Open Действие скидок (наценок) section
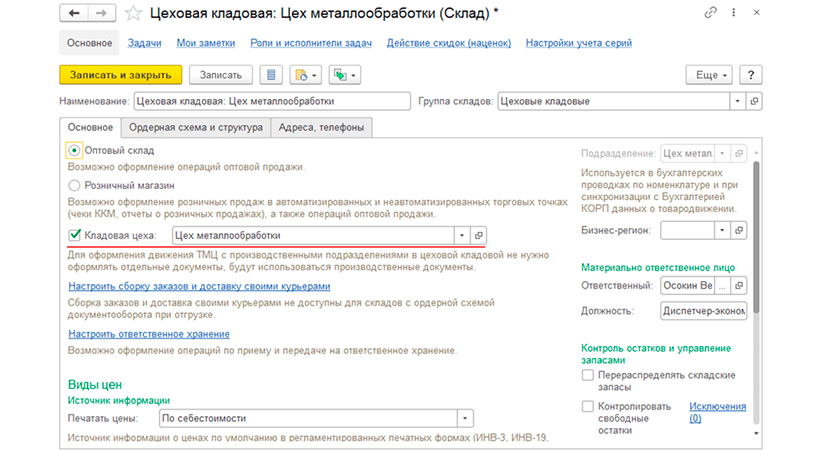The width and height of the screenshot is (828, 450). (449, 43)
